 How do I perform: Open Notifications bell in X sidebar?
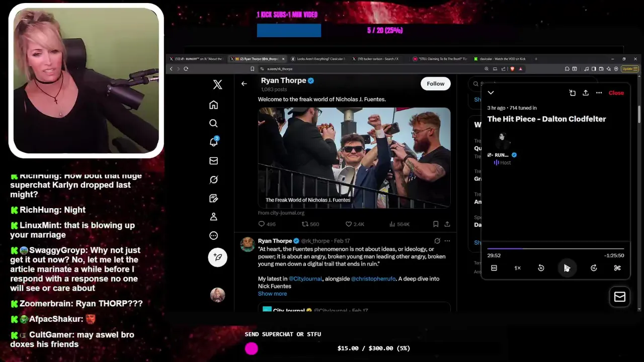coord(213,142)
